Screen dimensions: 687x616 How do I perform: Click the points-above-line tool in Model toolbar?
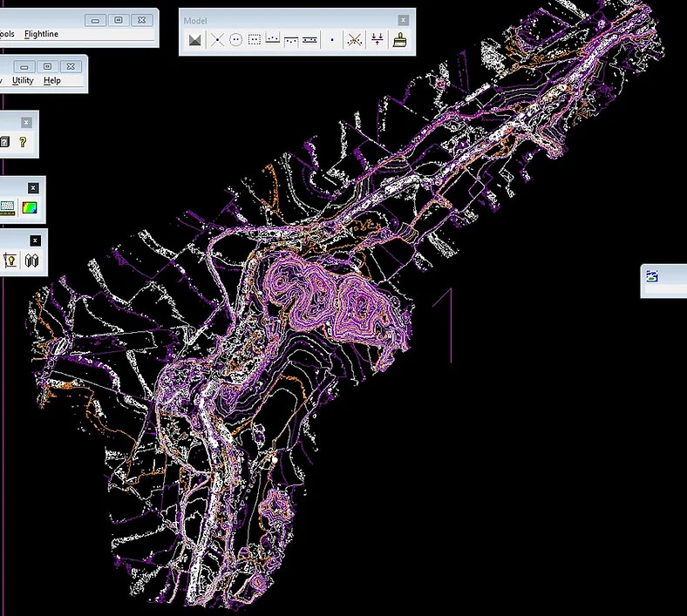coord(273,40)
